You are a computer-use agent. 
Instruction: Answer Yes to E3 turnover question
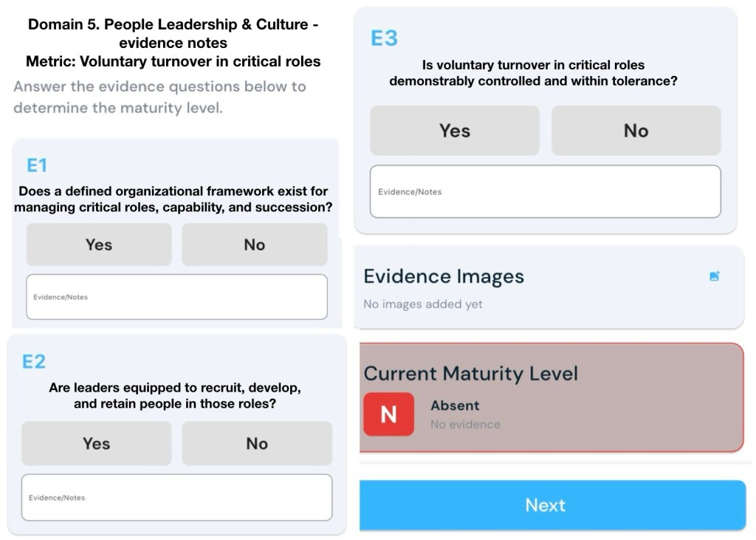454,131
